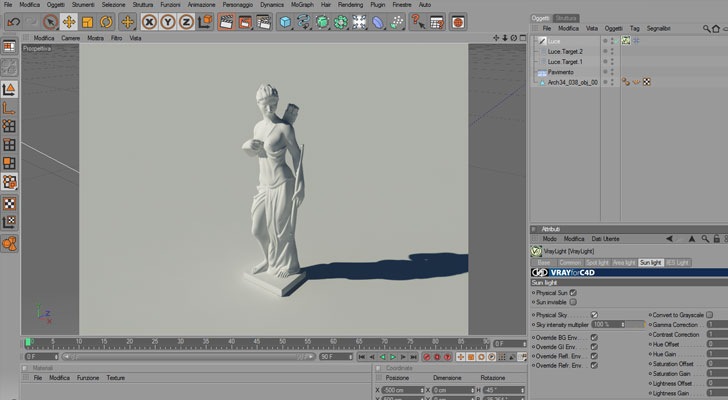
Task: Click frame 50 on the timeline ruler
Action: 282,342
